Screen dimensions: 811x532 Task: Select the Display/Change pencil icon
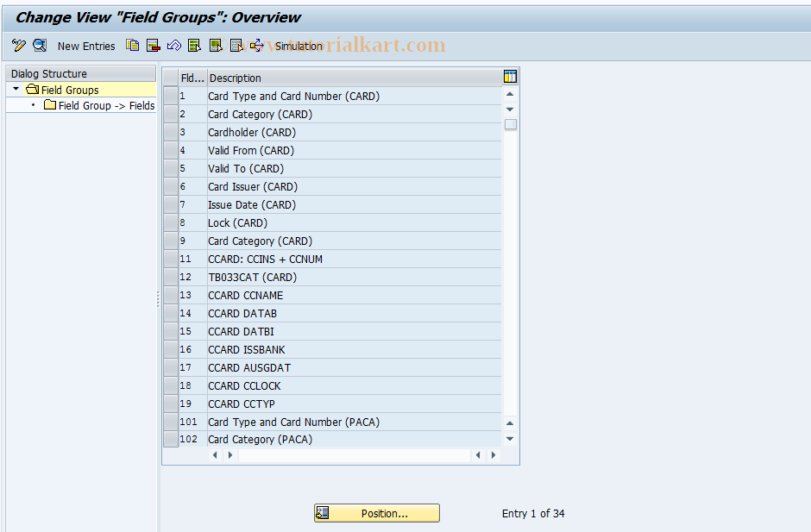pyautogui.click(x=18, y=46)
